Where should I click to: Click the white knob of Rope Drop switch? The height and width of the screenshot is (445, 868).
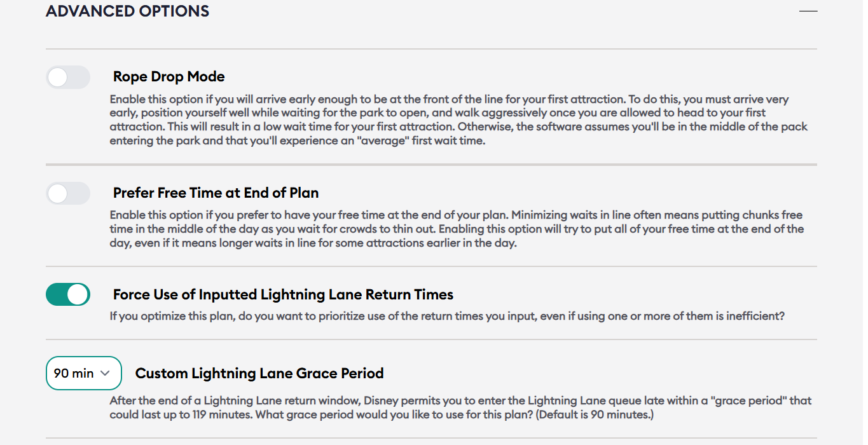(58, 78)
